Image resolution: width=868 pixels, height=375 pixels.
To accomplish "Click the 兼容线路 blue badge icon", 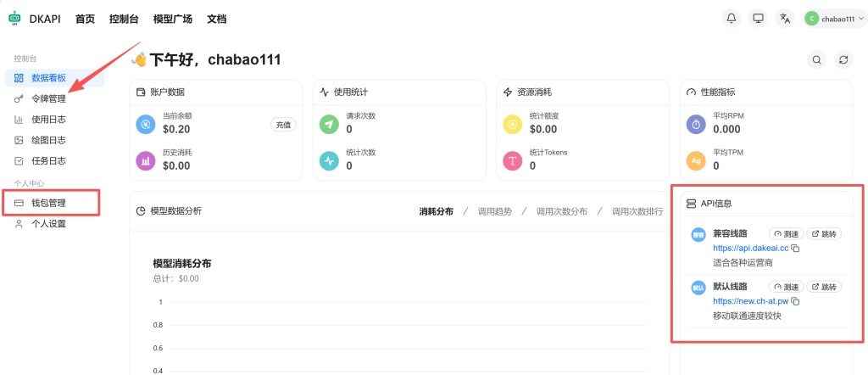I will pyautogui.click(x=698, y=235).
